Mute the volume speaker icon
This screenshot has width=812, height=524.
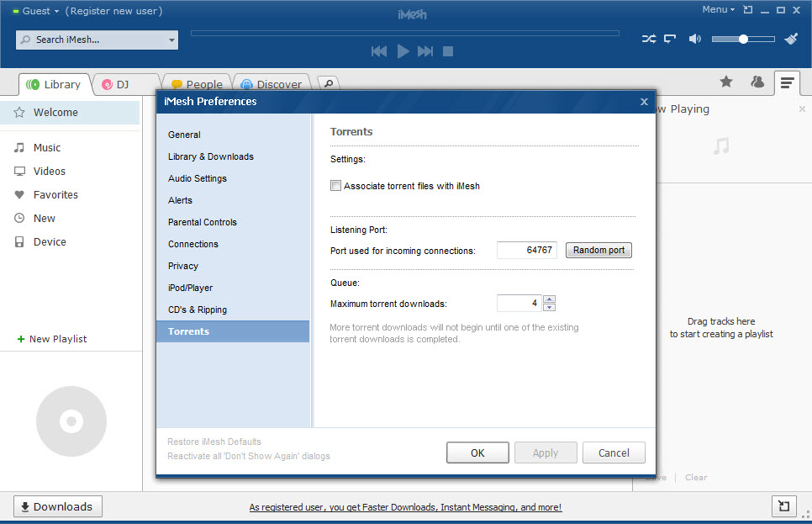click(695, 39)
